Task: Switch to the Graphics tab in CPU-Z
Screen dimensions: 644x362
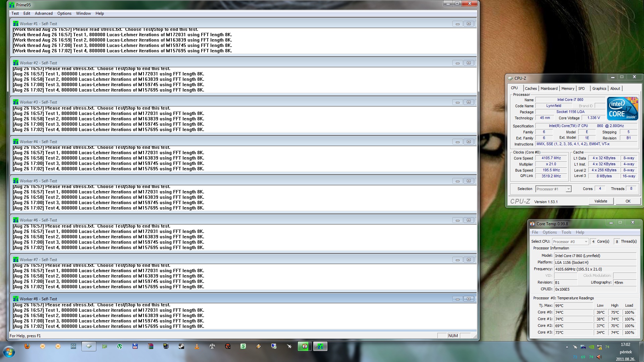Action: (599, 88)
